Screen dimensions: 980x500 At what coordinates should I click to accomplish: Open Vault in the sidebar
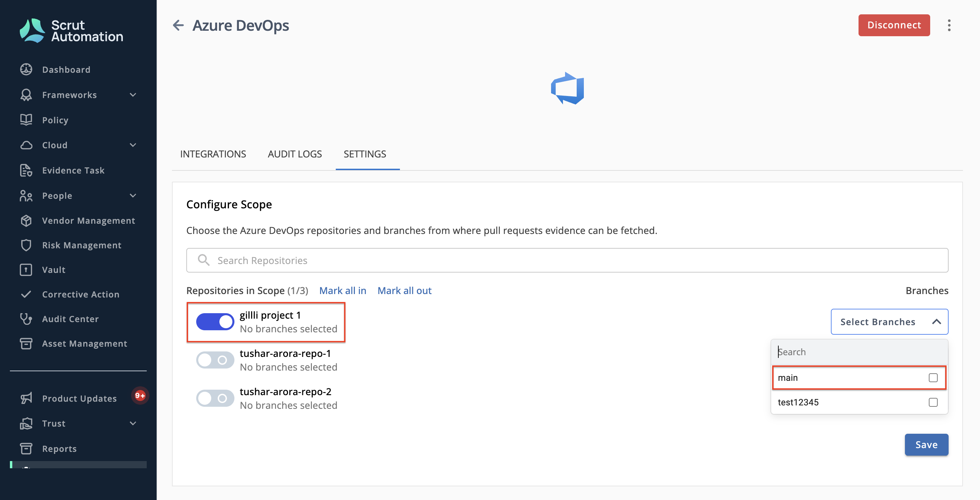(x=54, y=269)
